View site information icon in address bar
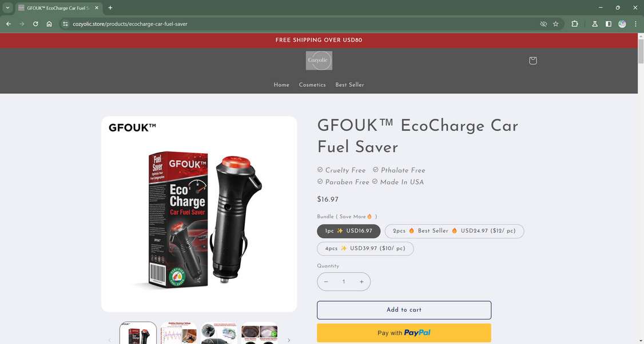This screenshot has width=644, height=344. tap(65, 24)
